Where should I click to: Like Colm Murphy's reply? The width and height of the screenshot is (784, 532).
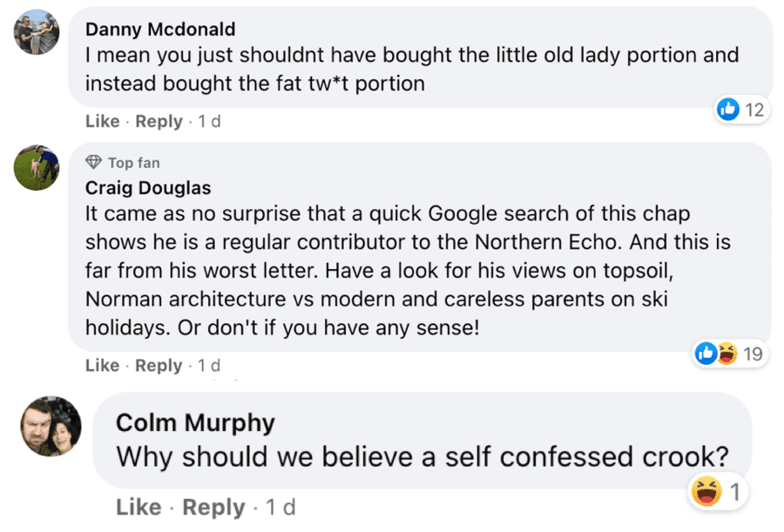click(139, 507)
